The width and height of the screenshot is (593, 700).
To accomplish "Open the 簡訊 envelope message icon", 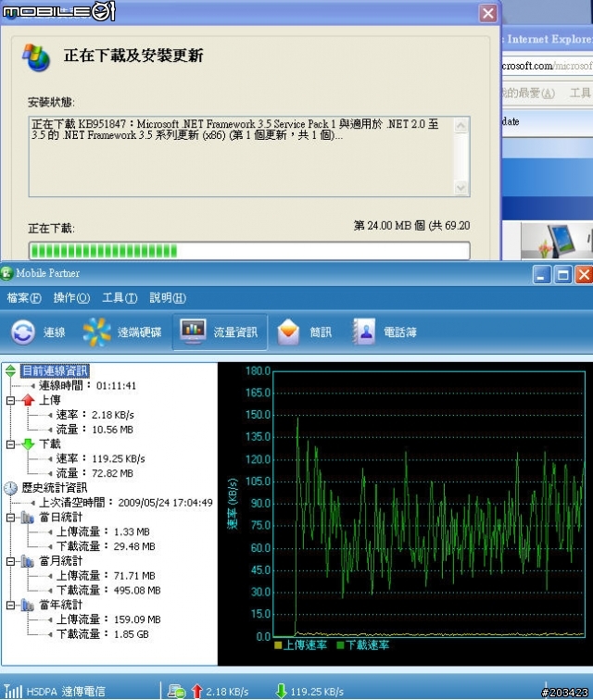I will coord(288,332).
